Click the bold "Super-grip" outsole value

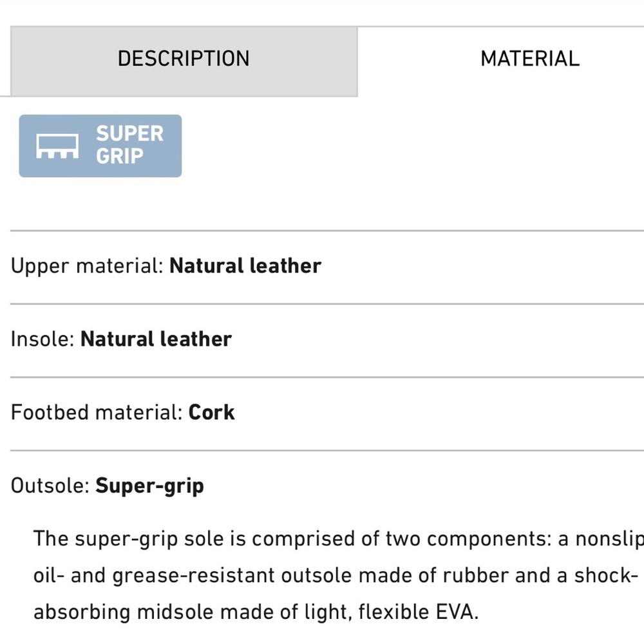149,486
